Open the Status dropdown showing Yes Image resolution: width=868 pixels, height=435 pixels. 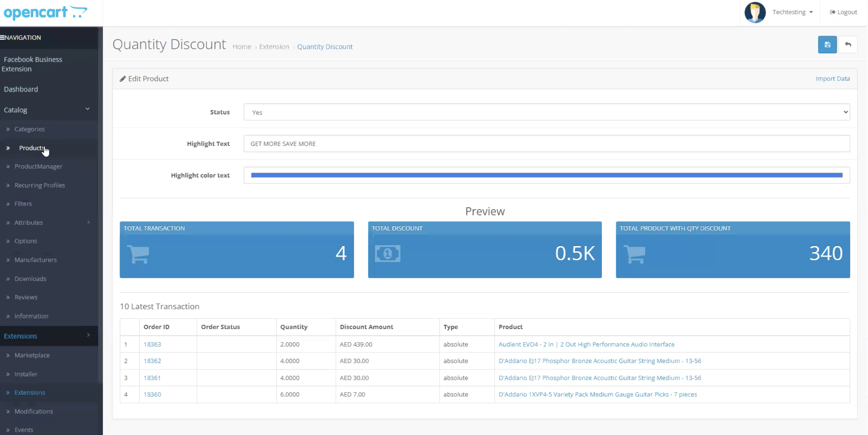(547, 112)
